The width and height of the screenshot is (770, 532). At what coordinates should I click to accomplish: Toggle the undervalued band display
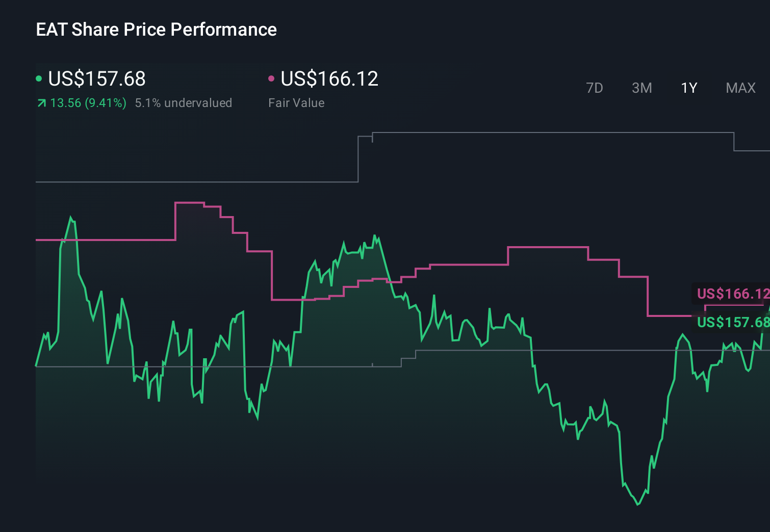pos(184,102)
